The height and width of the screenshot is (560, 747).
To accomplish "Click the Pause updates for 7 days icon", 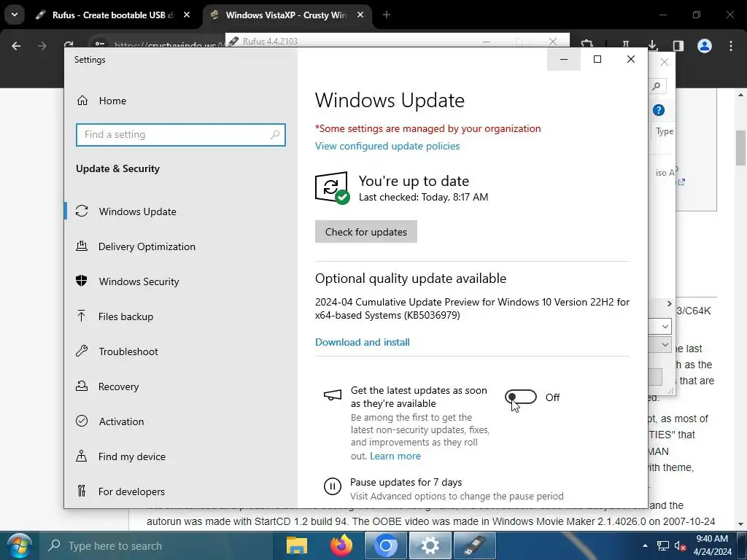I will [x=332, y=486].
